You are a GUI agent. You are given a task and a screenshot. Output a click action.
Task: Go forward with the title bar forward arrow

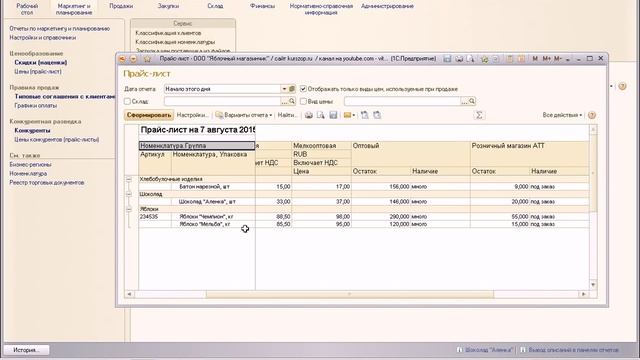tap(133, 59)
